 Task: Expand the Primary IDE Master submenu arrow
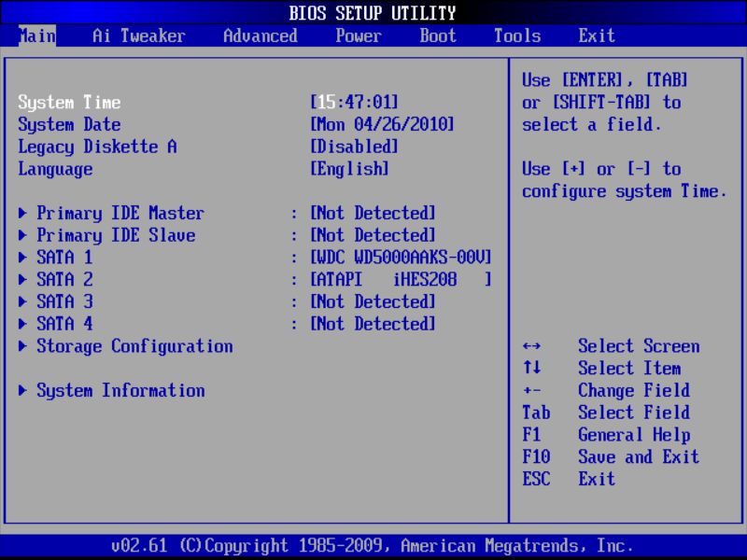click(x=22, y=212)
